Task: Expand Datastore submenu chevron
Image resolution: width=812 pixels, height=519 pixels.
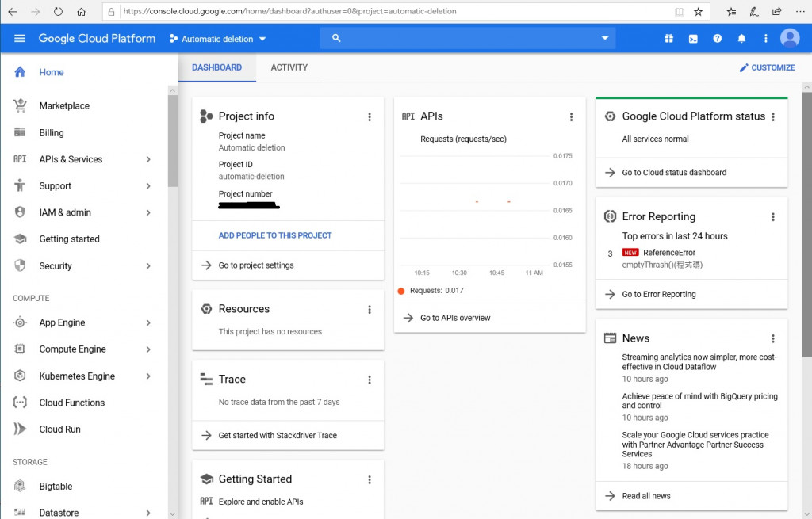Action: click(148, 513)
